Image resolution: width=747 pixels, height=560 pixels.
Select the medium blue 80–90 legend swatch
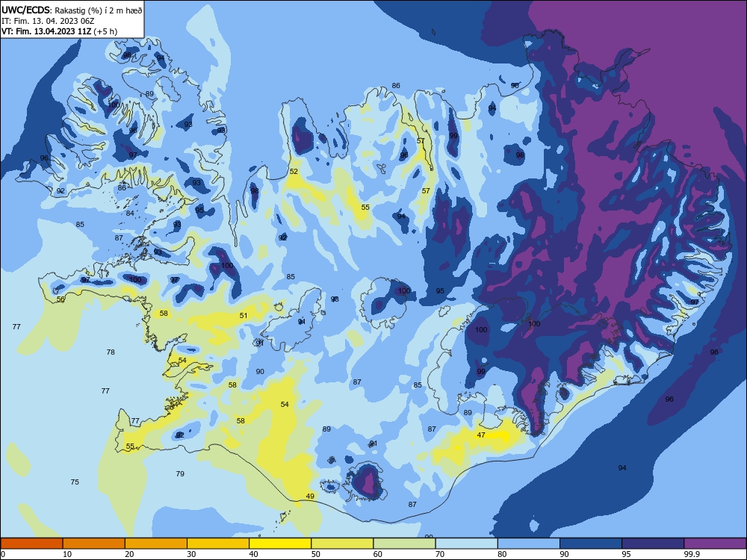click(x=529, y=544)
